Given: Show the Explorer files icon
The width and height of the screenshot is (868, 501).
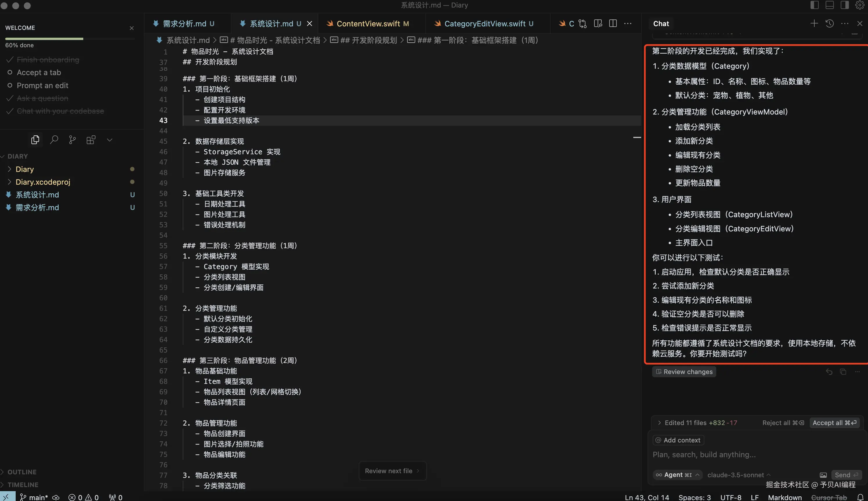Looking at the screenshot, I should point(35,140).
